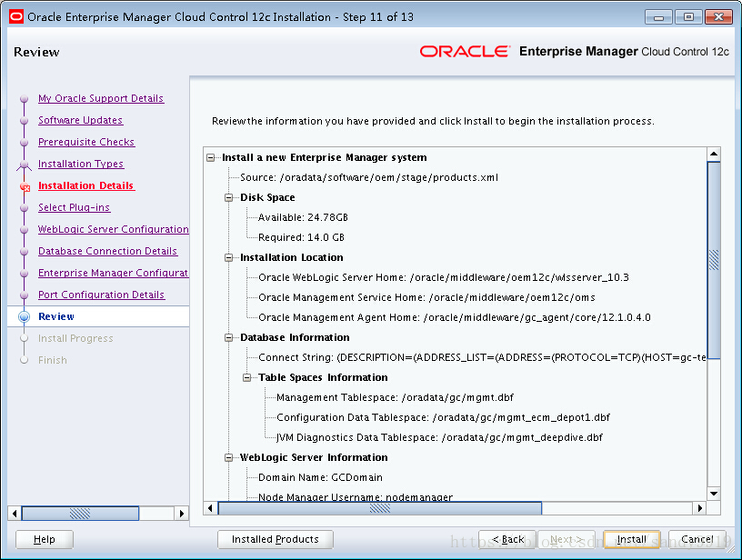Click the Review step bullet icon

tap(25, 316)
